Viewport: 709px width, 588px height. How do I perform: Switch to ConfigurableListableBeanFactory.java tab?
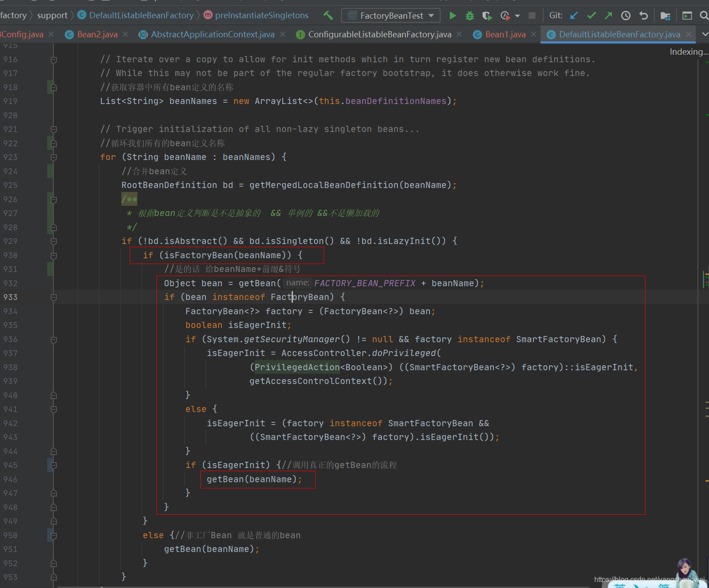tap(379, 34)
